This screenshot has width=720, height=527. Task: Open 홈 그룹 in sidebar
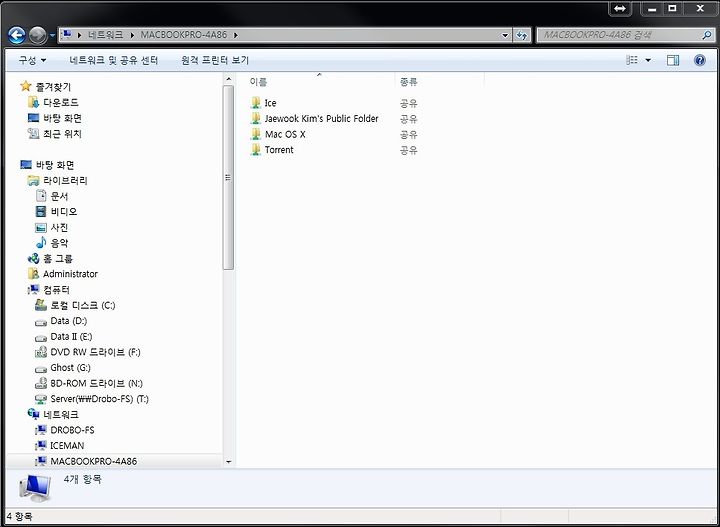coord(58,258)
